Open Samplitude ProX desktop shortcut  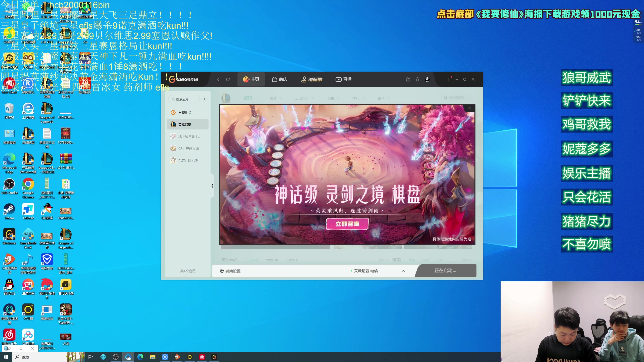click(x=28, y=239)
